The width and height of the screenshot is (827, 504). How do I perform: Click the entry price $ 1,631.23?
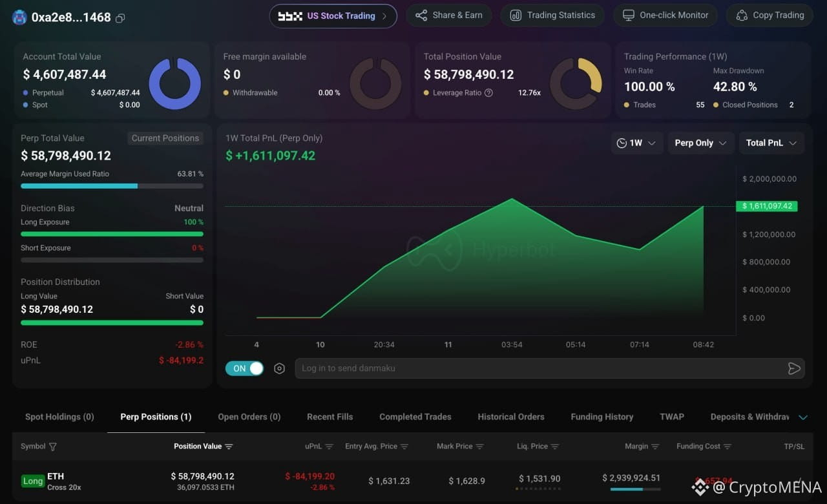click(x=389, y=481)
